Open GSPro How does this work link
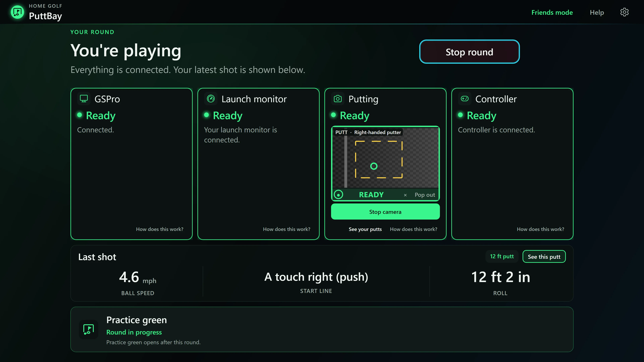 [x=159, y=229]
